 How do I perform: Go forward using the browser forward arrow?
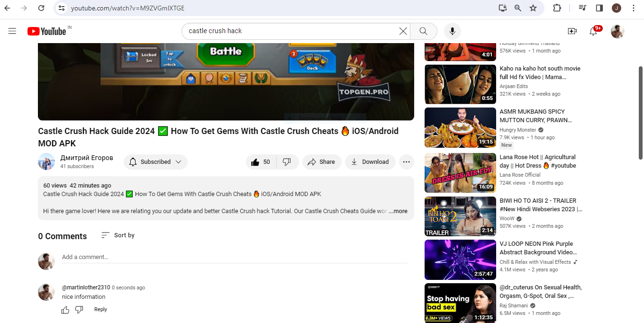tap(24, 8)
